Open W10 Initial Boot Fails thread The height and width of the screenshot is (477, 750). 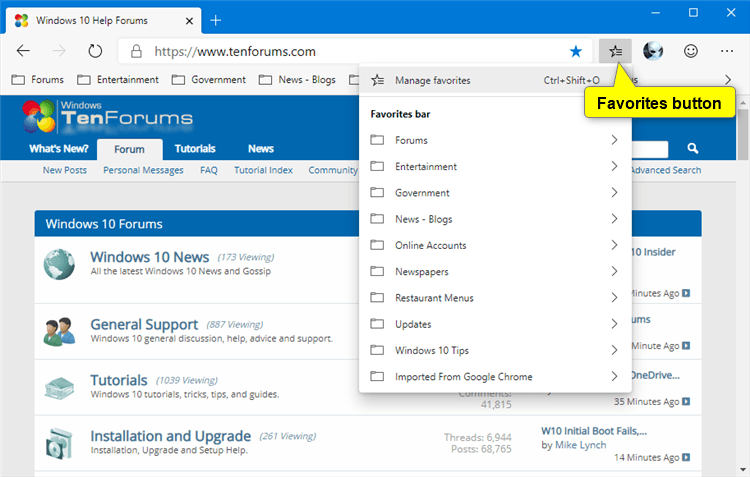pyautogui.click(x=594, y=431)
